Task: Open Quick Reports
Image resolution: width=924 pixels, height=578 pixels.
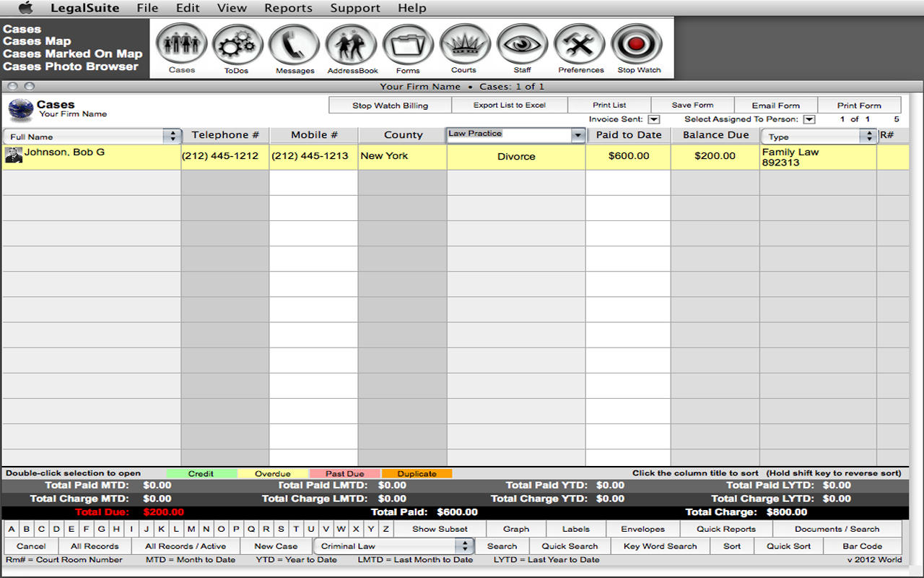Action: 726,529
